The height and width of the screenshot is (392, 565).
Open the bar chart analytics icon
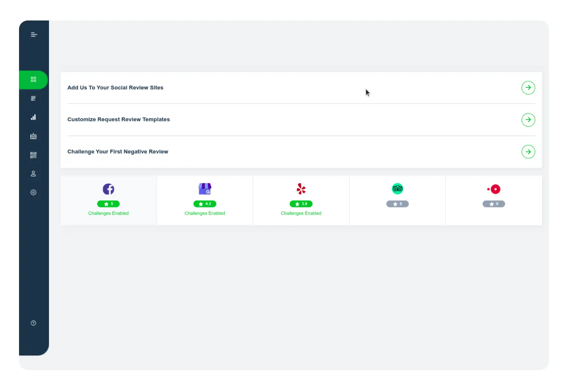[x=33, y=117]
